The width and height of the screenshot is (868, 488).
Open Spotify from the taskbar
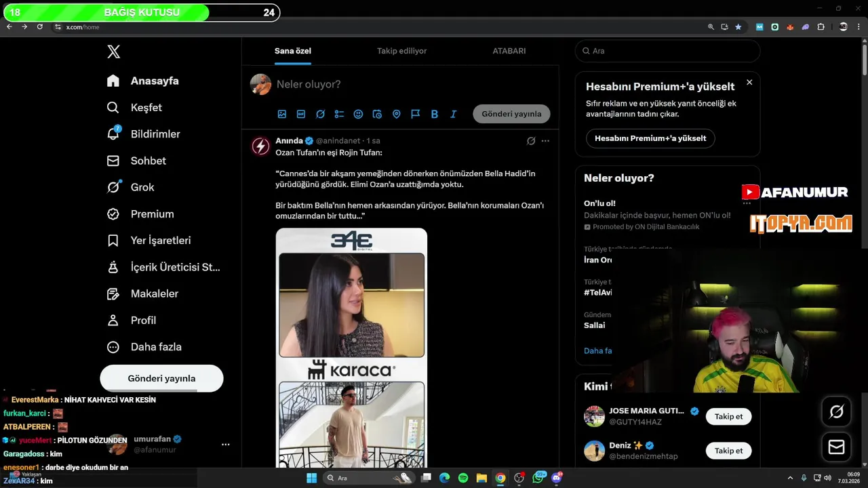pyautogui.click(x=463, y=478)
